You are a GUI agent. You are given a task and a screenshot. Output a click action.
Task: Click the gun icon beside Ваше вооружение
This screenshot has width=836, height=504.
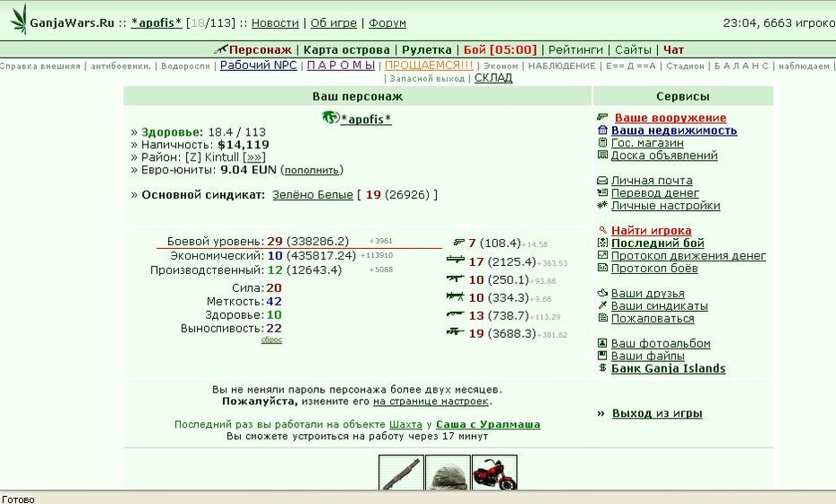(x=602, y=117)
